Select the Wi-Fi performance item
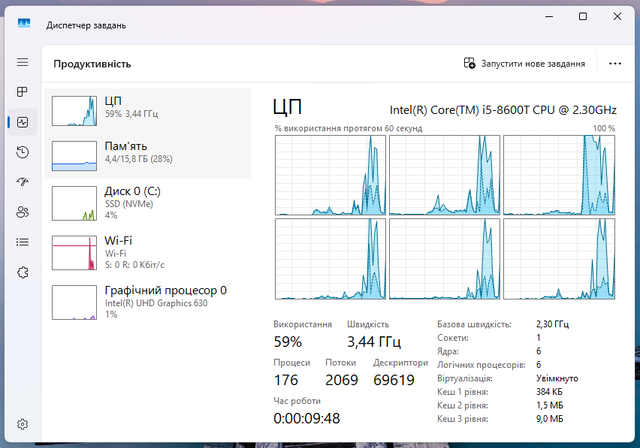 148,253
